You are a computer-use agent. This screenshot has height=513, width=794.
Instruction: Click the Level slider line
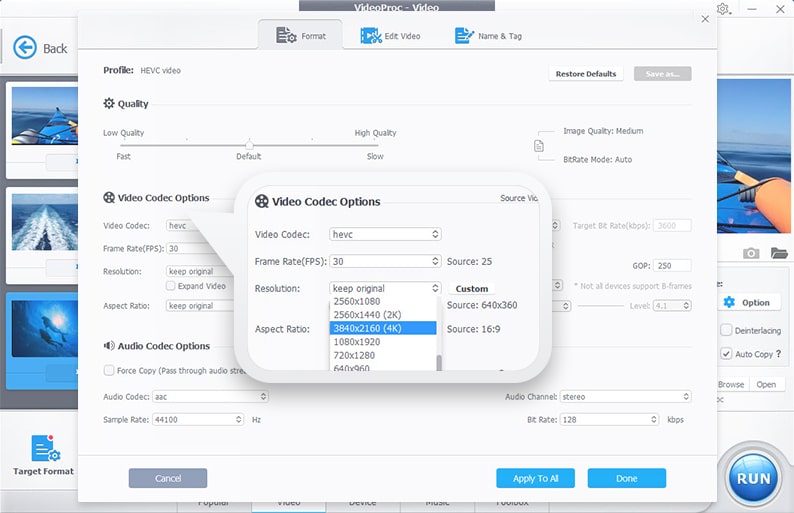601,306
